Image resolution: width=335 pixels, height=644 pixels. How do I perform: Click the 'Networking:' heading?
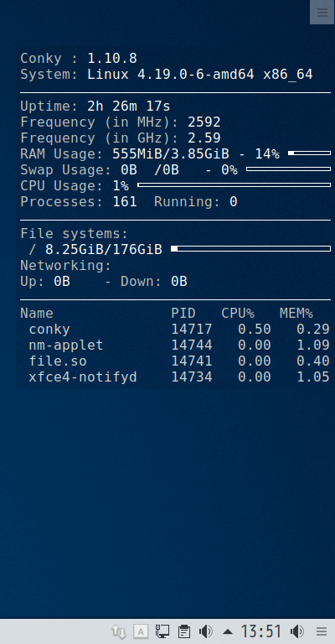(x=65, y=266)
